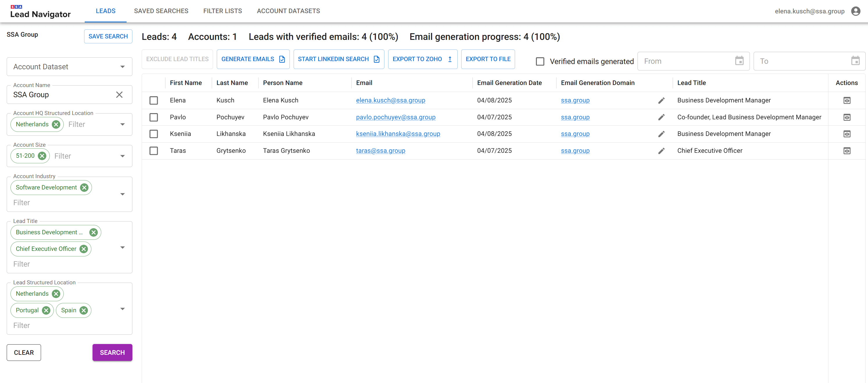Viewport: 868px width, 383px height.
Task: Open the From date calendar picker
Action: click(739, 61)
